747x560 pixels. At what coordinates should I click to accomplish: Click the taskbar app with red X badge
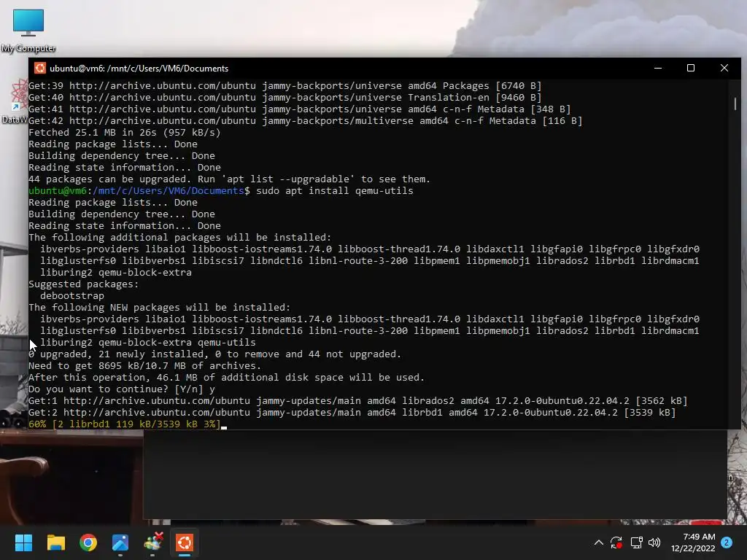[153, 542]
